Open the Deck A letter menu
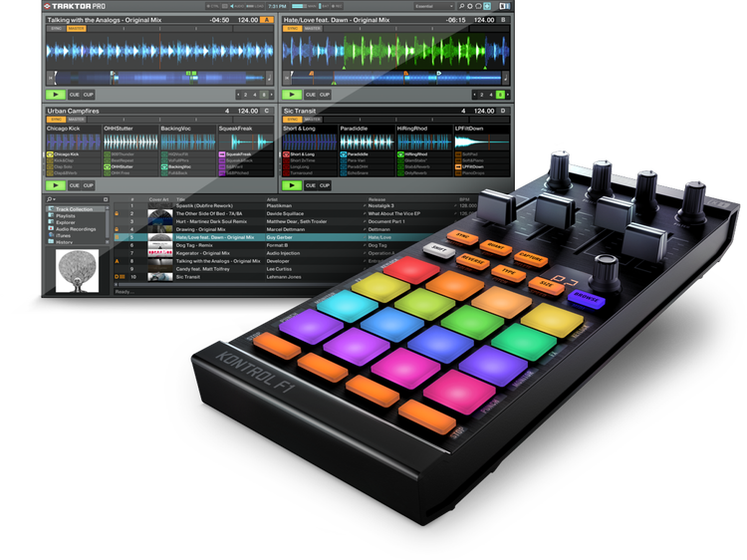This screenshot has height=560, width=747. 267,20
